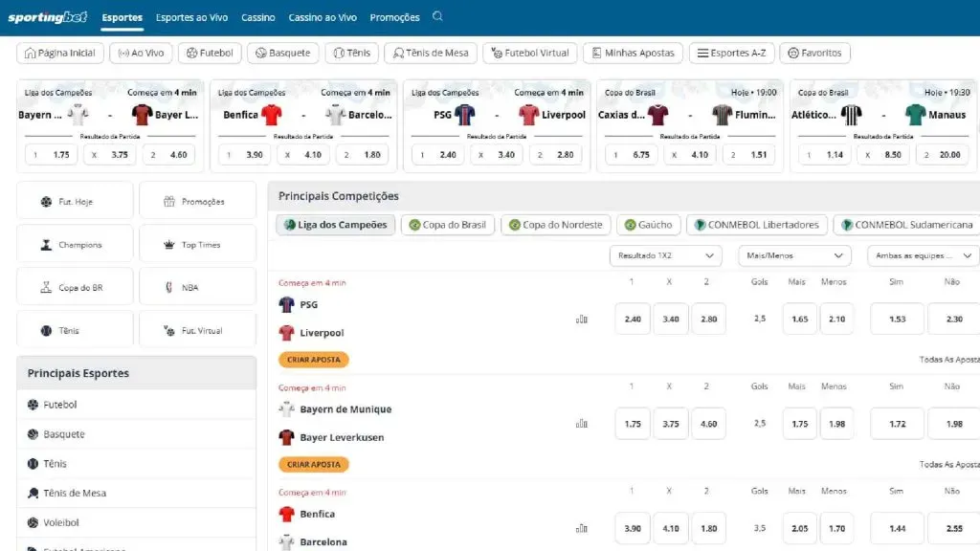The image size is (980, 551).
Task: Select the Futebol Virtual chip
Action: point(530,54)
